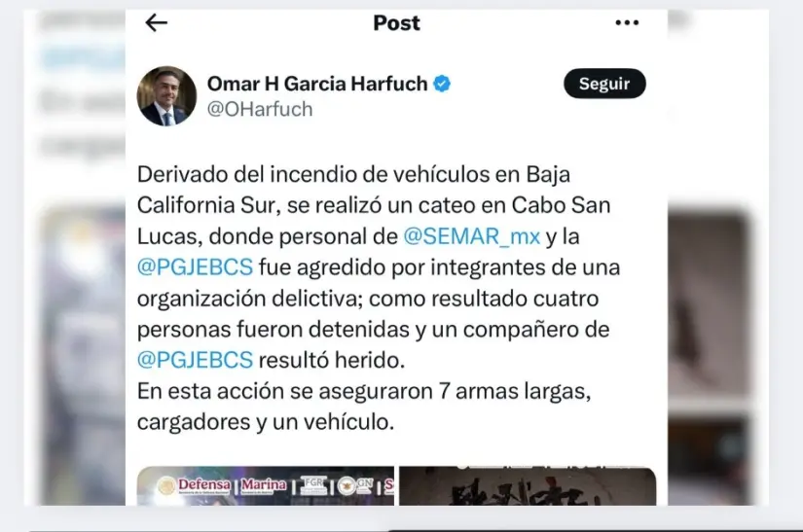Image resolution: width=803 pixels, height=532 pixels.
Task: Open the three-dot more options menu
Action: (x=627, y=22)
